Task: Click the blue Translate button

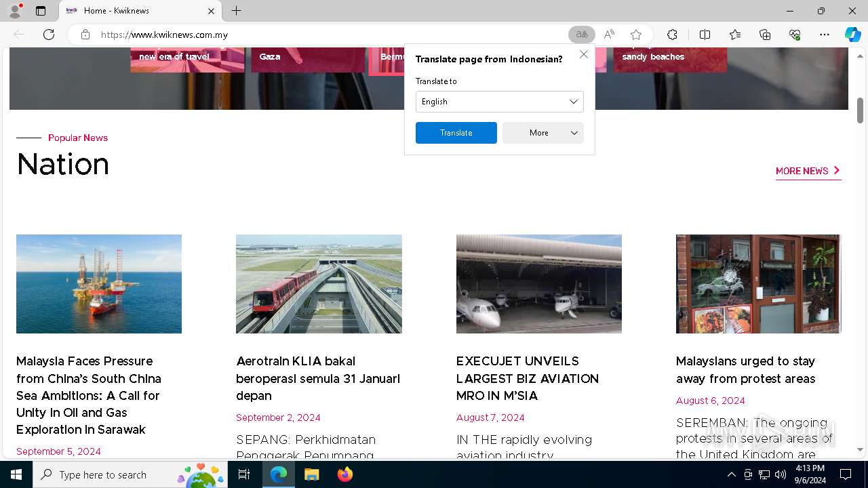Action: tap(456, 133)
